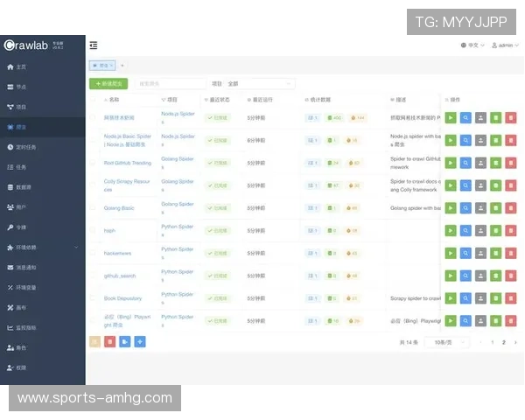
Task: Click the red batch delete icon below table
Action: (110, 341)
